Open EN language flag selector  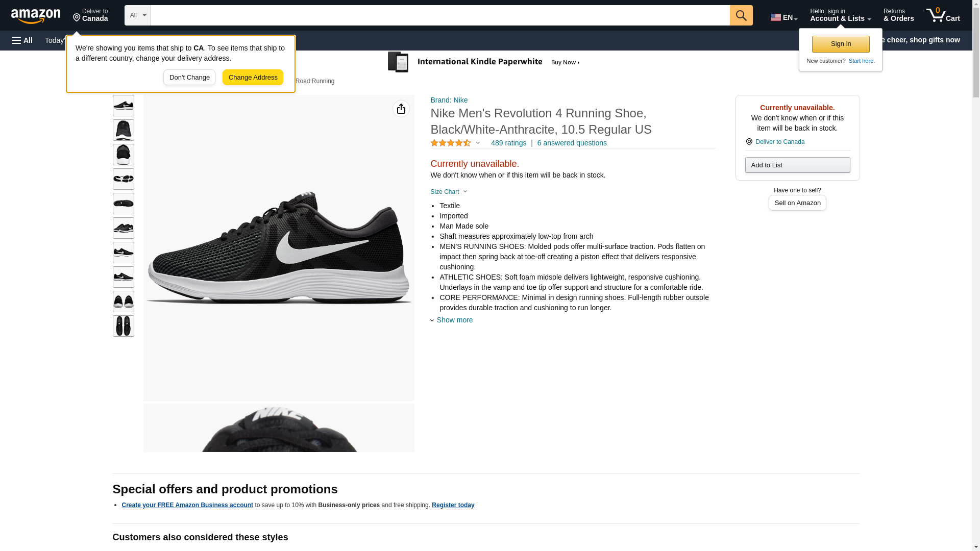[783, 17]
